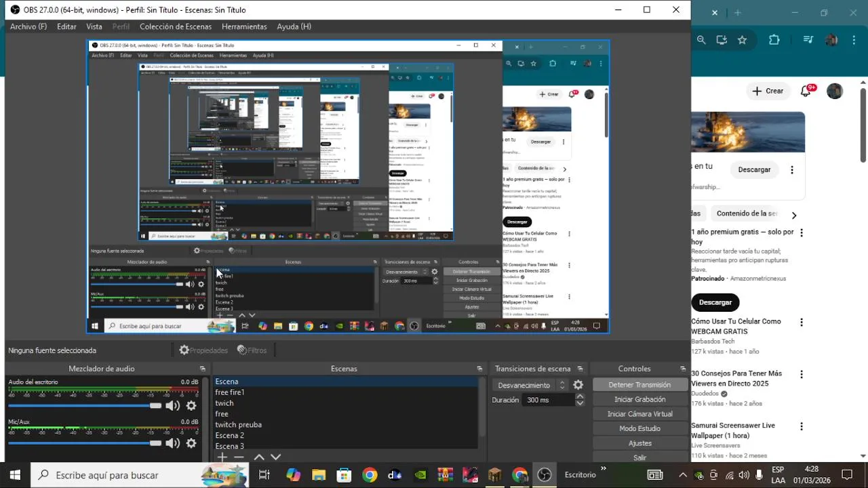This screenshot has height=488, width=868.
Task: Open the Filtros source filters button
Action: tap(252, 350)
